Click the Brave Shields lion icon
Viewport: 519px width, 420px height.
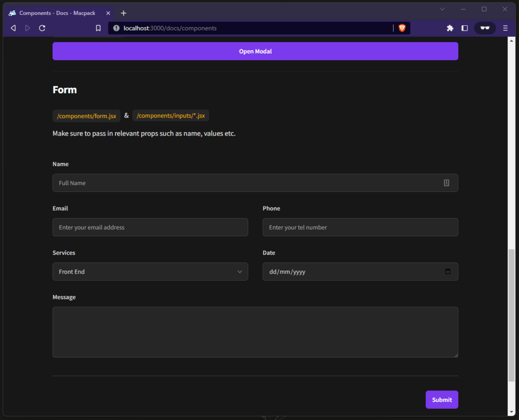click(402, 28)
